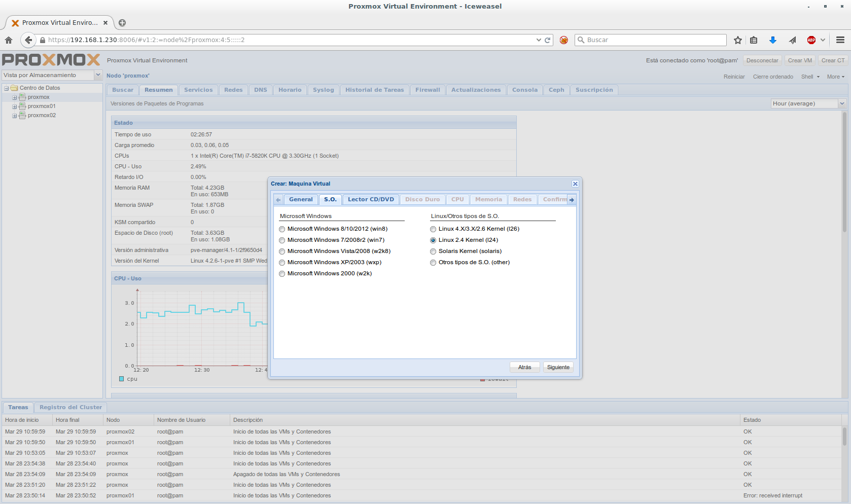
Task: Click the Adblock Plus icon
Action: [x=811, y=40]
